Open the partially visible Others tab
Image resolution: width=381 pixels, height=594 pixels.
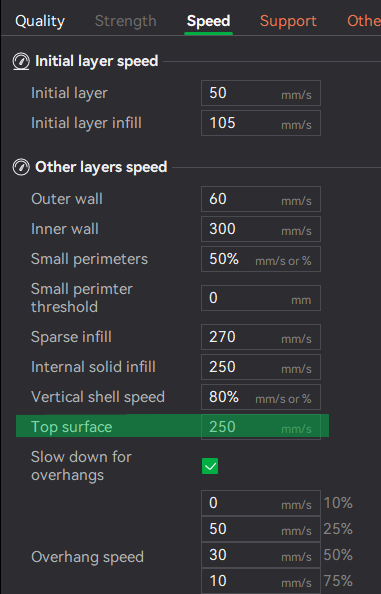(x=364, y=21)
